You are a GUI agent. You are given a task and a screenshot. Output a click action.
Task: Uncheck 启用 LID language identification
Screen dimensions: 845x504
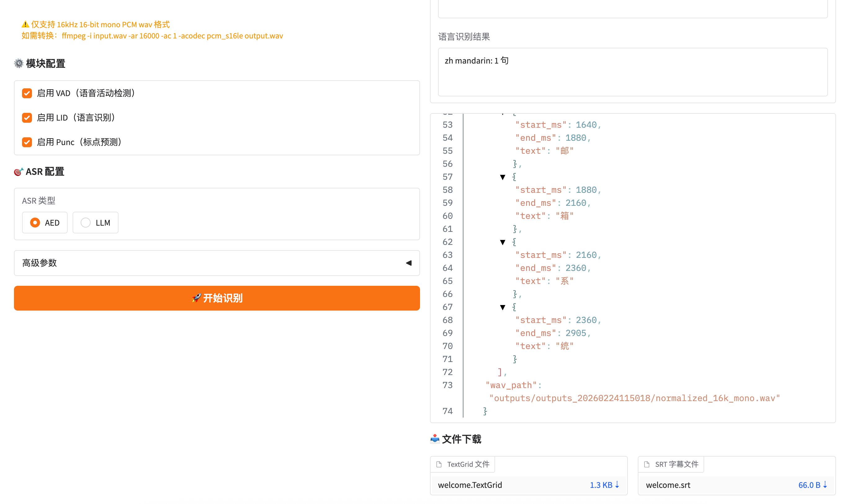(x=27, y=117)
